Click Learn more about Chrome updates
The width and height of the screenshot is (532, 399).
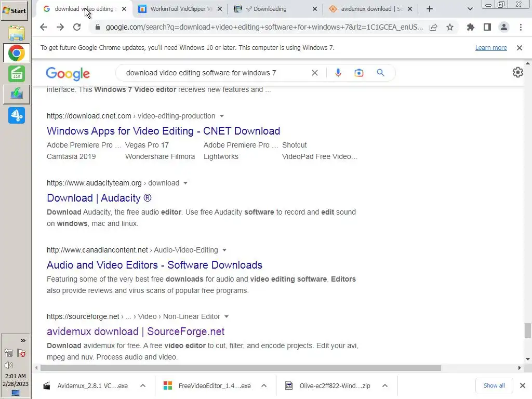(491, 47)
